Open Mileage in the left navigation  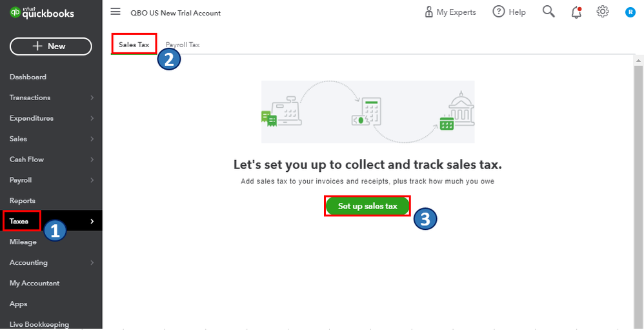tap(23, 242)
